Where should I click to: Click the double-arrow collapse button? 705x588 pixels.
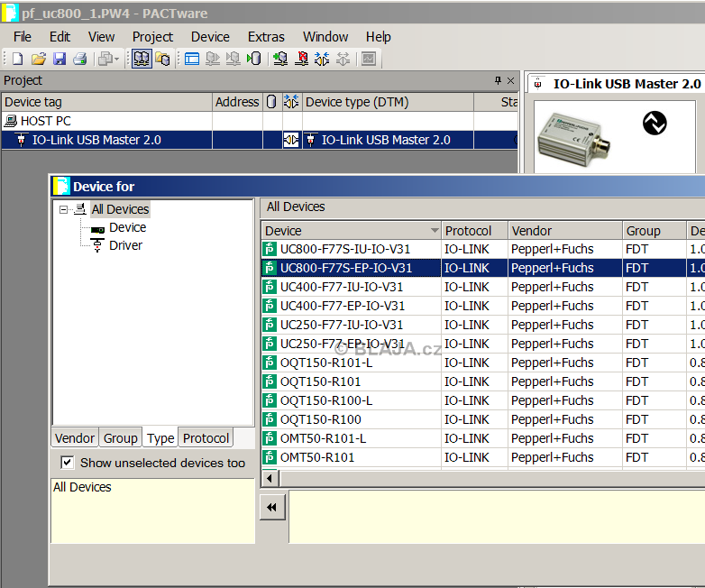click(x=272, y=508)
